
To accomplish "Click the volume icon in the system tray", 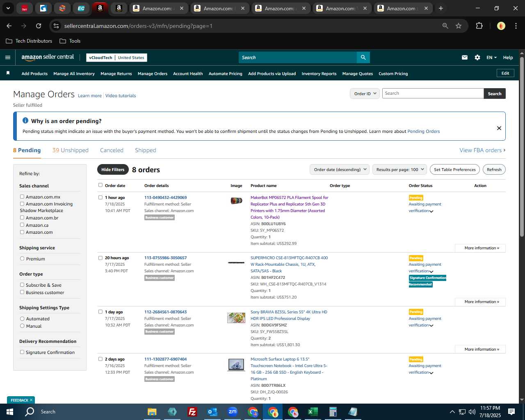I will (x=472, y=412).
